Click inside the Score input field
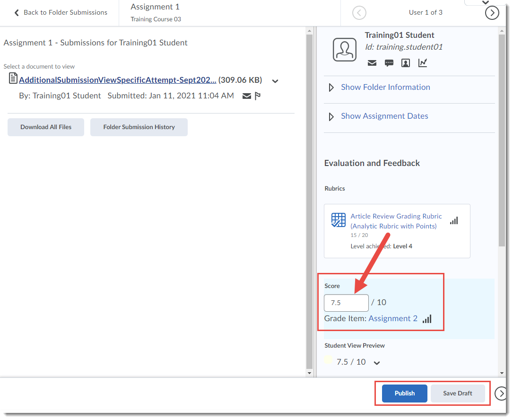The width and height of the screenshot is (513, 420). [346, 303]
